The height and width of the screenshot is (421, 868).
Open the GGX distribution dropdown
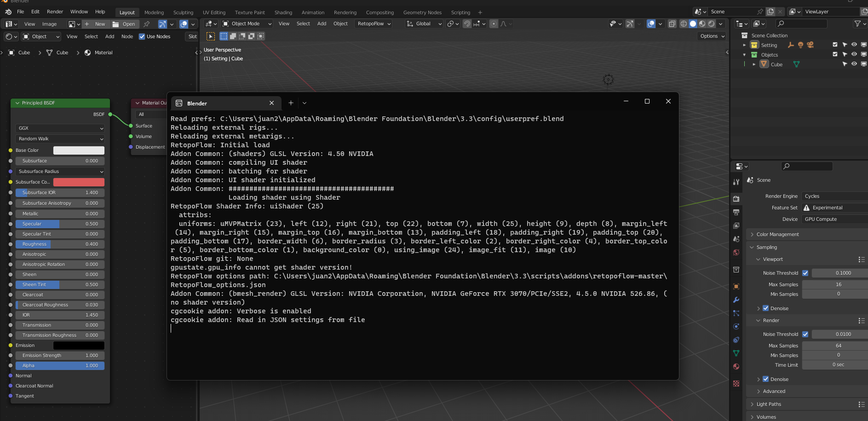[x=60, y=128]
